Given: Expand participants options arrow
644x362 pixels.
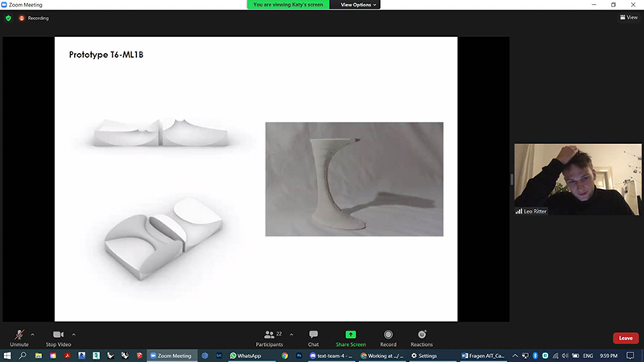Looking at the screenshot, I should (x=291, y=335).
